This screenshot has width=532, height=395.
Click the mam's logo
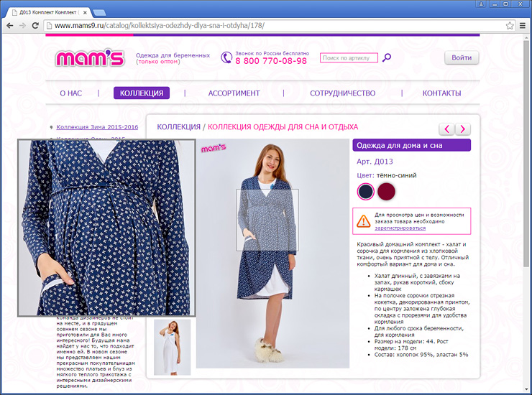coord(89,58)
